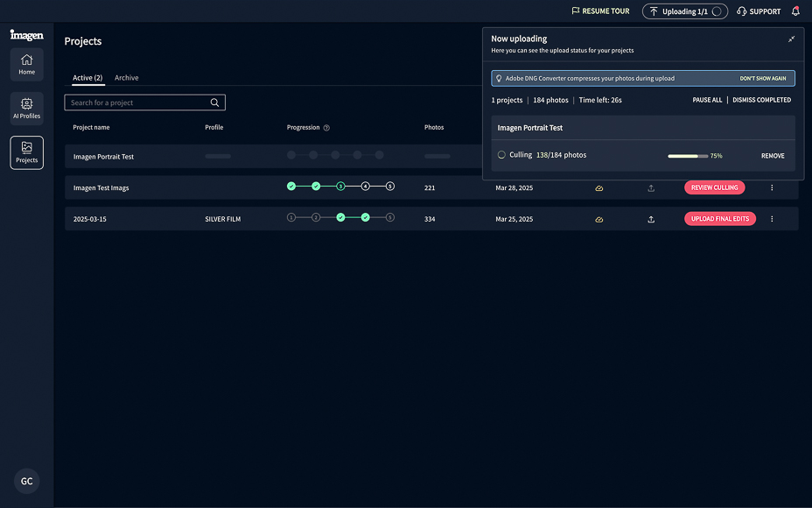
Task: Click the Upload Final Edits button
Action: click(720, 219)
